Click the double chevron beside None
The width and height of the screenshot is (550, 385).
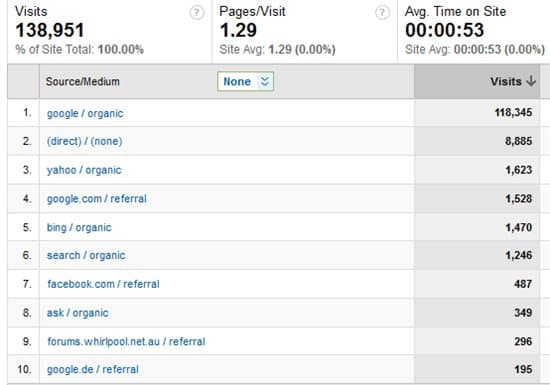point(264,81)
